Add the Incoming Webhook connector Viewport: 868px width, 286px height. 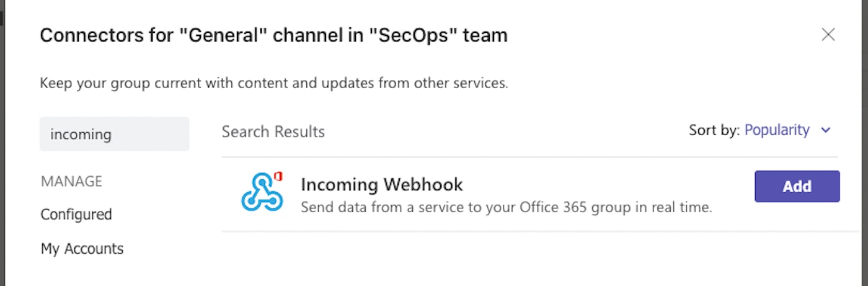[x=797, y=187]
